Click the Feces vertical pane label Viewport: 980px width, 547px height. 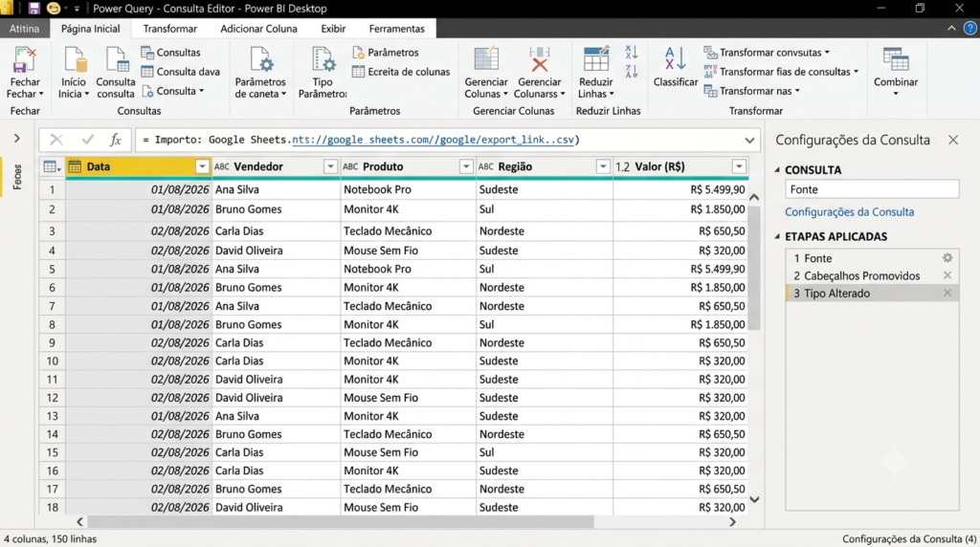17,177
